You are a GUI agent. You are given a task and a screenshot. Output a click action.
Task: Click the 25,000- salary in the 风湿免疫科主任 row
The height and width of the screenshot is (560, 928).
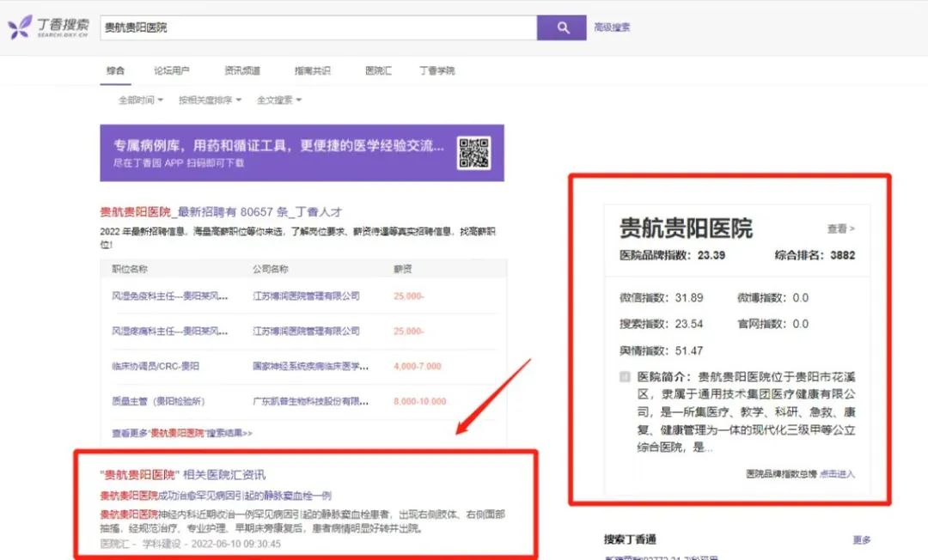(409, 295)
